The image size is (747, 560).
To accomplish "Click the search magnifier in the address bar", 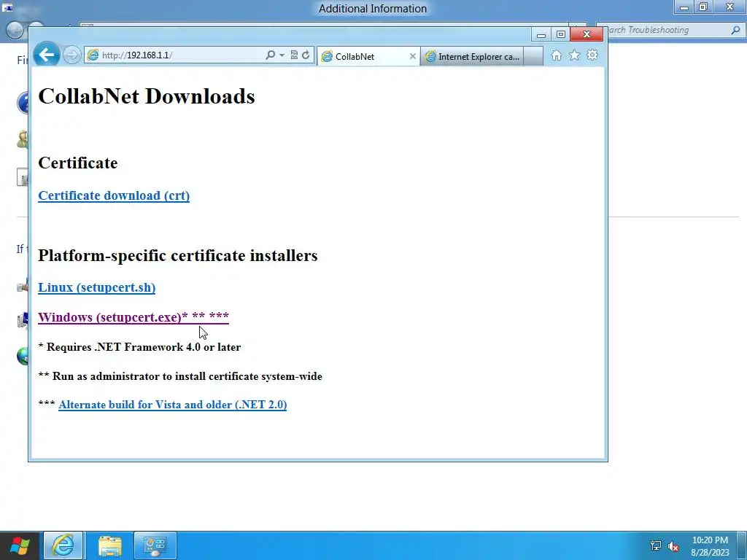I will (270, 55).
